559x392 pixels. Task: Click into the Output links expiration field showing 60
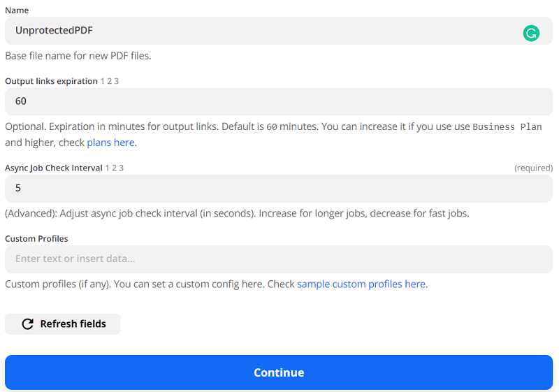click(278, 101)
